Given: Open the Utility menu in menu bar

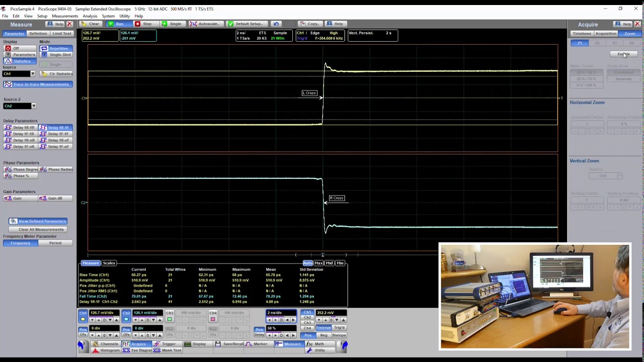Looking at the screenshot, I should tap(125, 16).
